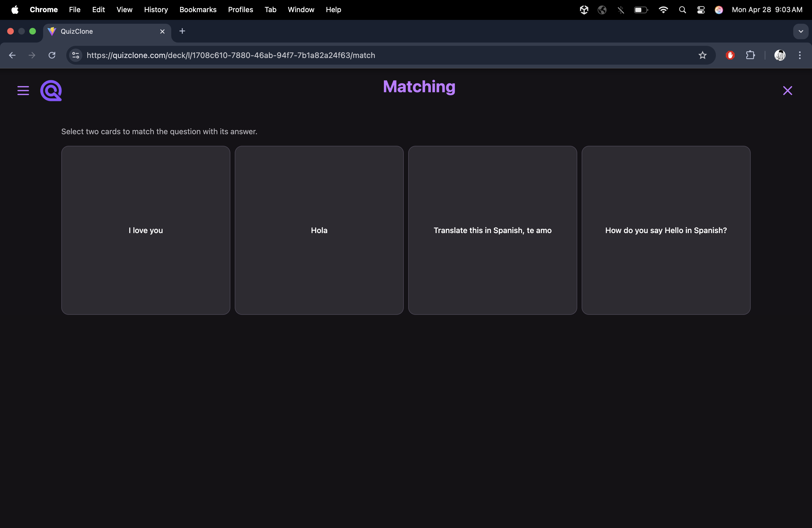This screenshot has width=812, height=528.
Task: Open the Apple menu
Action: coord(15,10)
